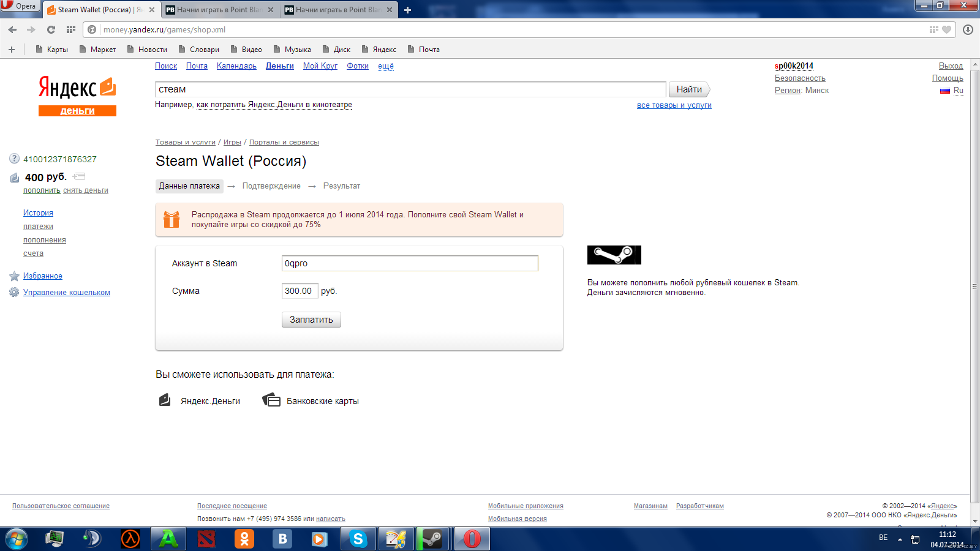Click the Подтверждение step label

pos(271,186)
